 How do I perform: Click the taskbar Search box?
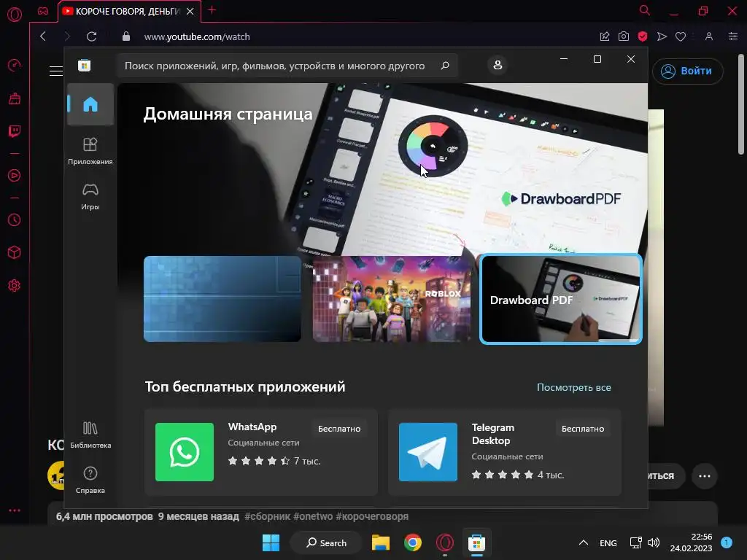[326, 542]
